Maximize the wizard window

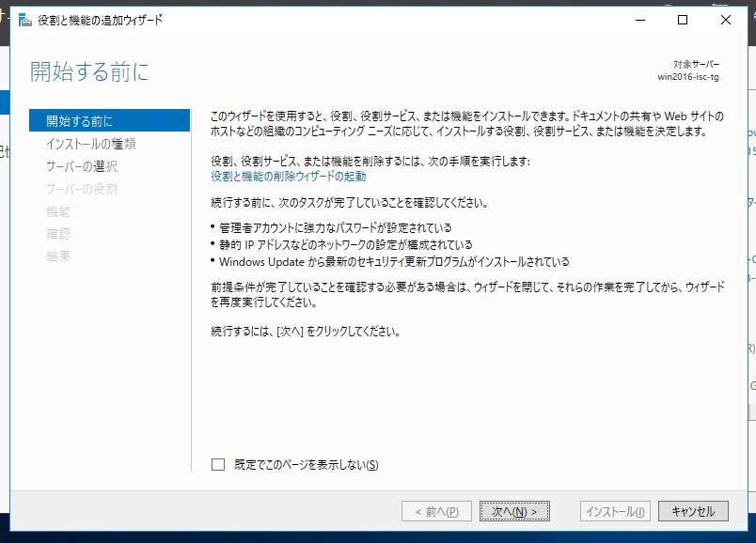(x=683, y=20)
